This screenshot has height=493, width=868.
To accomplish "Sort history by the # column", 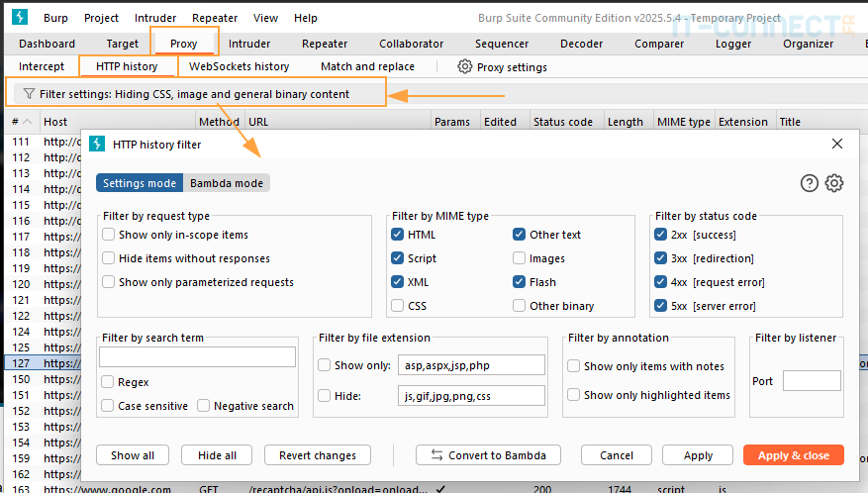I will pos(16,122).
